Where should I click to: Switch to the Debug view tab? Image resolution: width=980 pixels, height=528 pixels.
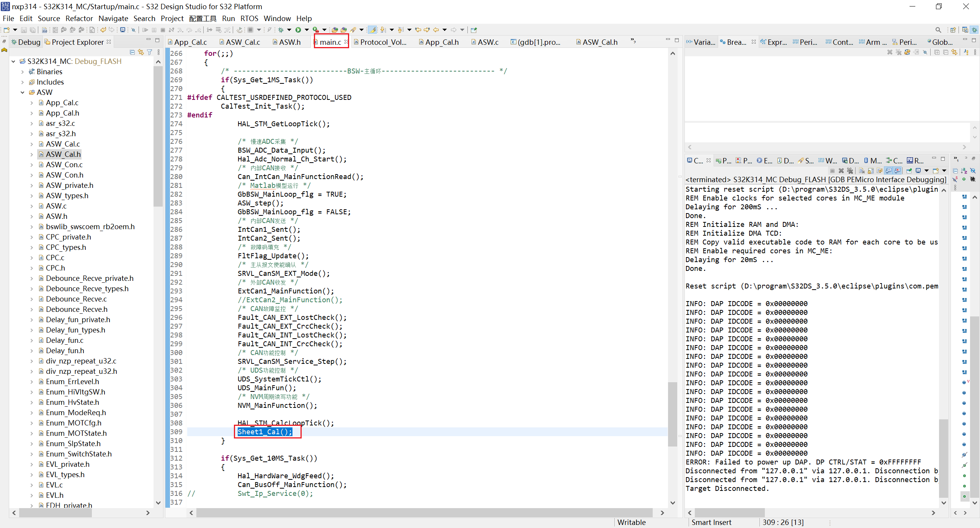coord(26,42)
